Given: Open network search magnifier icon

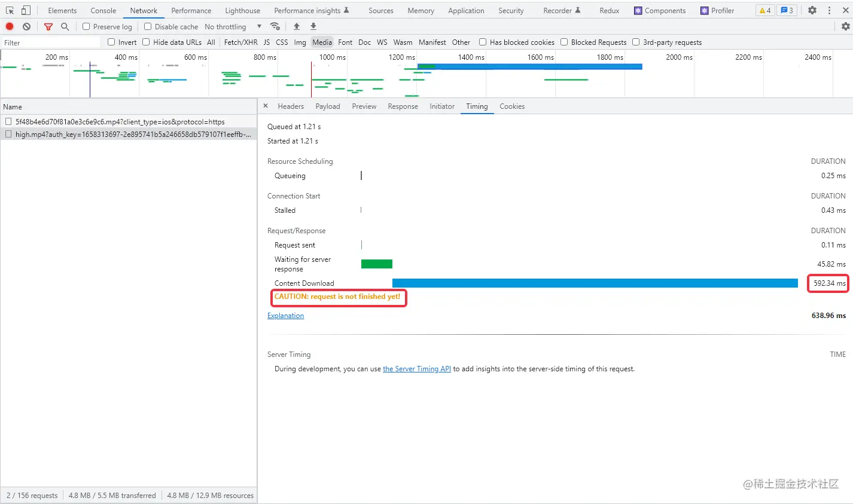Looking at the screenshot, I should pyautogui.click(x=65, y=26).
